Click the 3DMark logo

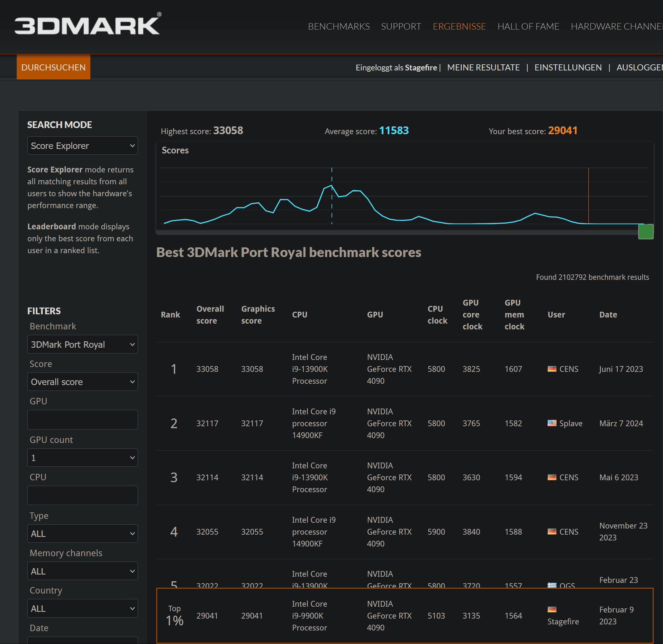88,24
